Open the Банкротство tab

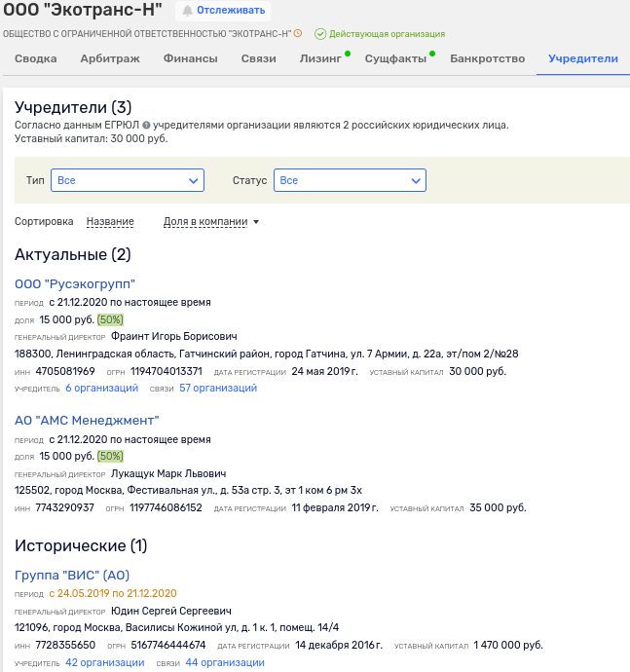[x=487, y=58]
